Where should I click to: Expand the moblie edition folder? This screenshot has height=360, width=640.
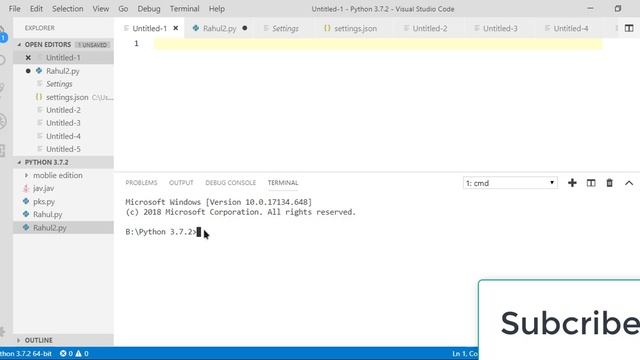(x=63, y=175)
